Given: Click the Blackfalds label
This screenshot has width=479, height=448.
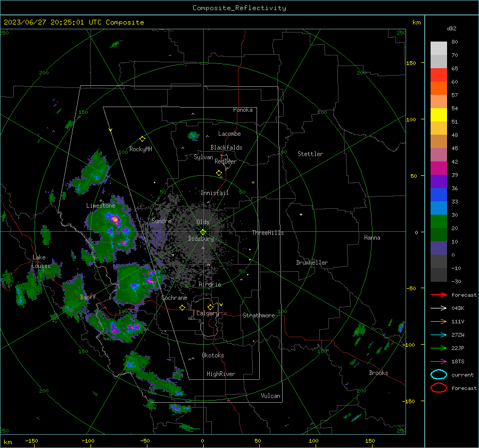Looking at the screenshot, I should coord(226,148).
